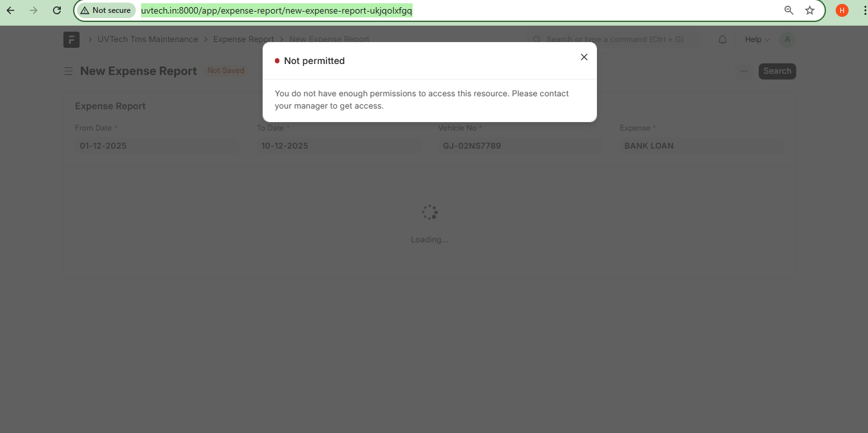Open Chrome profile avatar H
Viewport: 868px width, 433px height.
tap(841, 10)
